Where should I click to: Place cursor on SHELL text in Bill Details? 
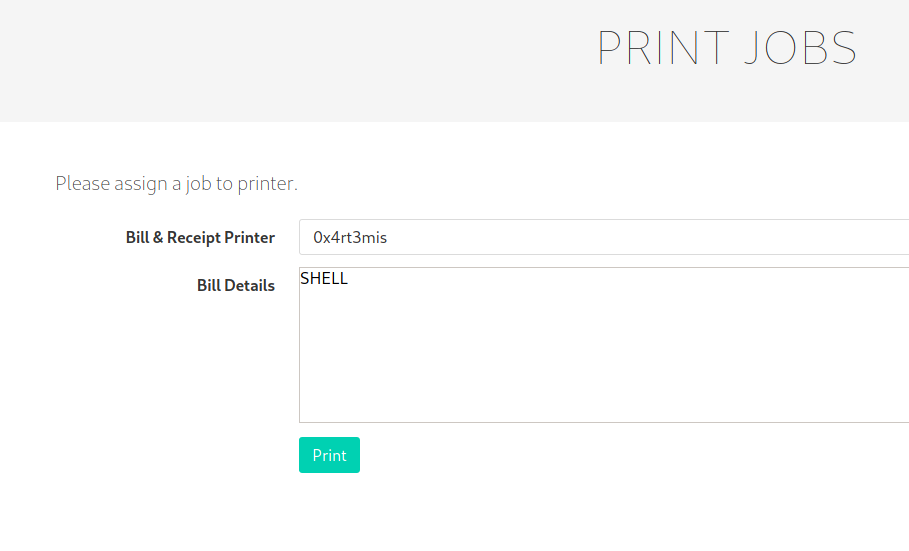[324, 278]
